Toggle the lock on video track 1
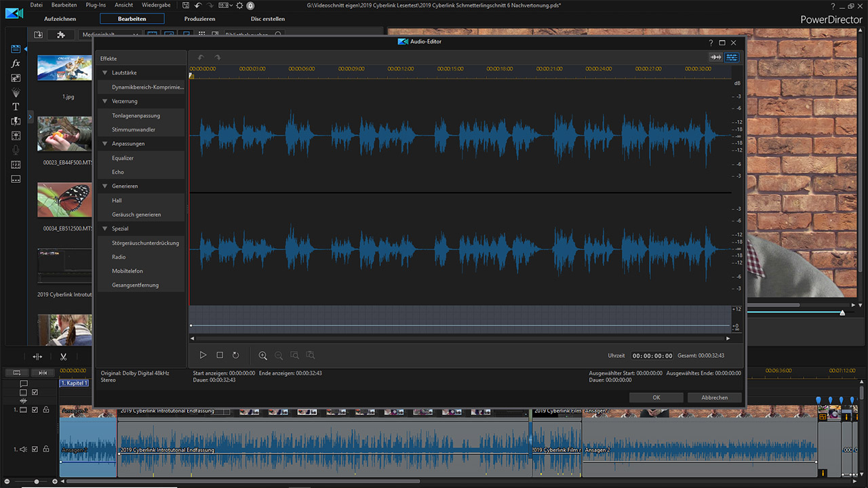This screenshot has height=488, width=868. coord(46,410)
